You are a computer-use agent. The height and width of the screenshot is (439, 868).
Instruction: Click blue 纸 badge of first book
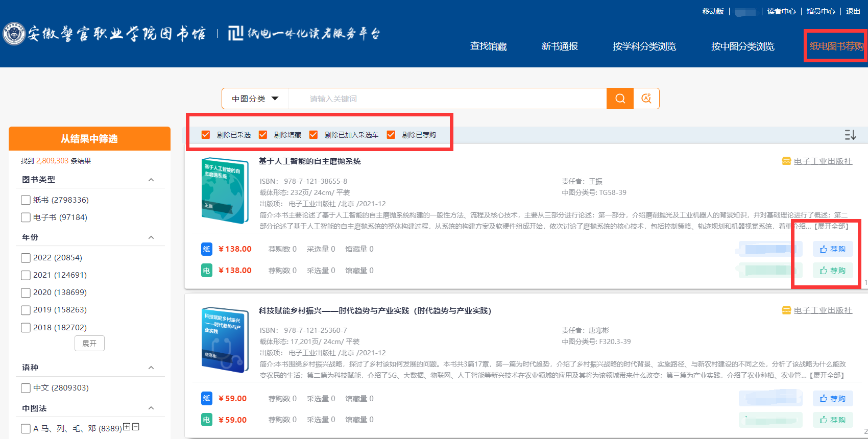click(x=206, y=249)
